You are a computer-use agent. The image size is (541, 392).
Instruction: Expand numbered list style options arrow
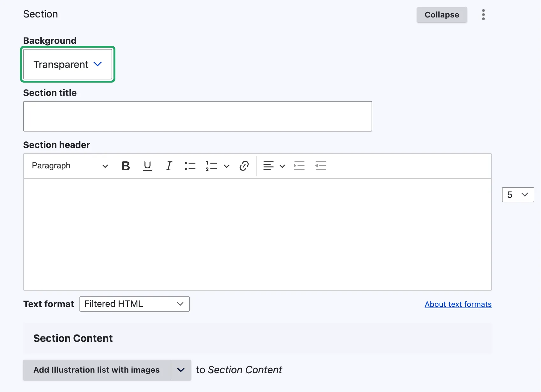point(227,166)
